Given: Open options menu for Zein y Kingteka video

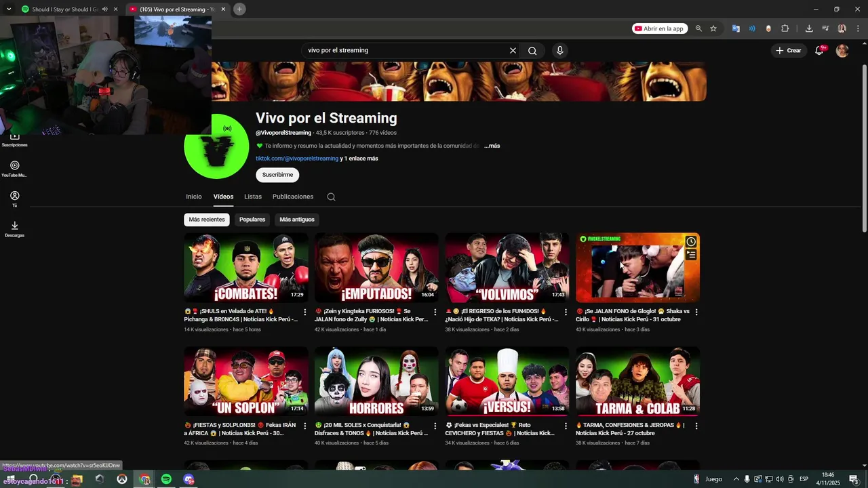Looking at the screenshot, I should tap(435, 312).
